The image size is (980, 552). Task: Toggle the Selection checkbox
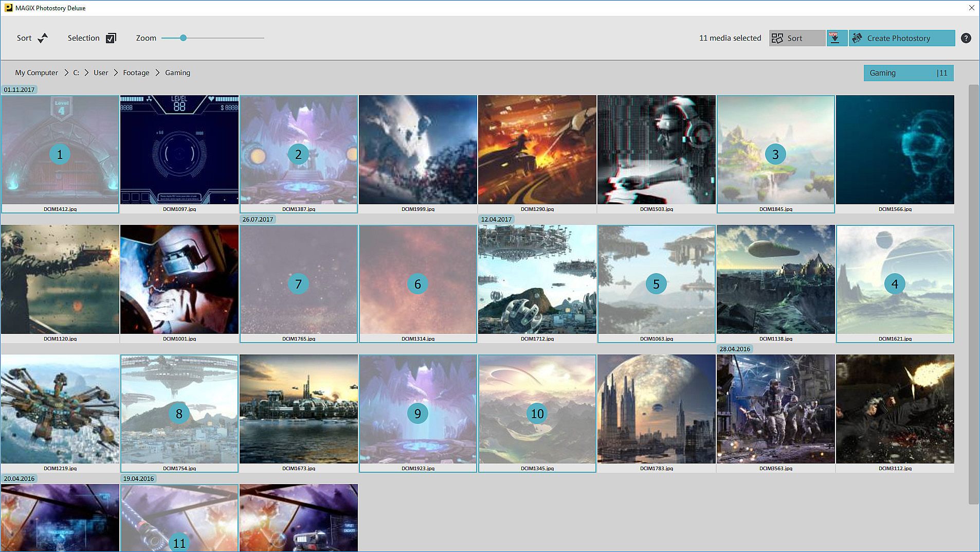tap(111, 38)
